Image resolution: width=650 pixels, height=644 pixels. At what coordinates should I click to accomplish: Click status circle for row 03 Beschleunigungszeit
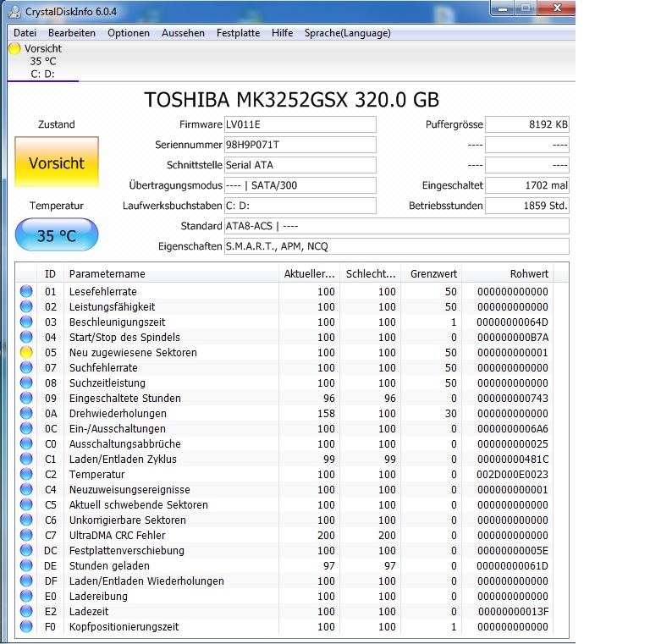click(26, 322)
